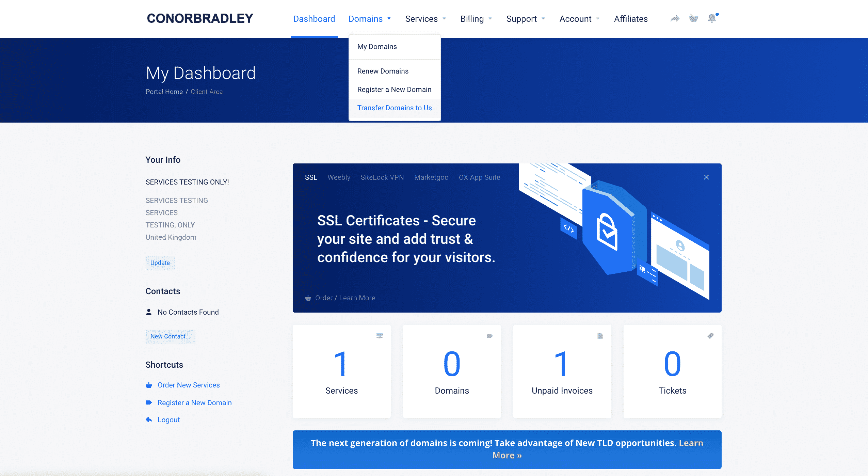Close the SSL promo banner with X
Viewport: 868px width, 476px height.
click(706, 177)
